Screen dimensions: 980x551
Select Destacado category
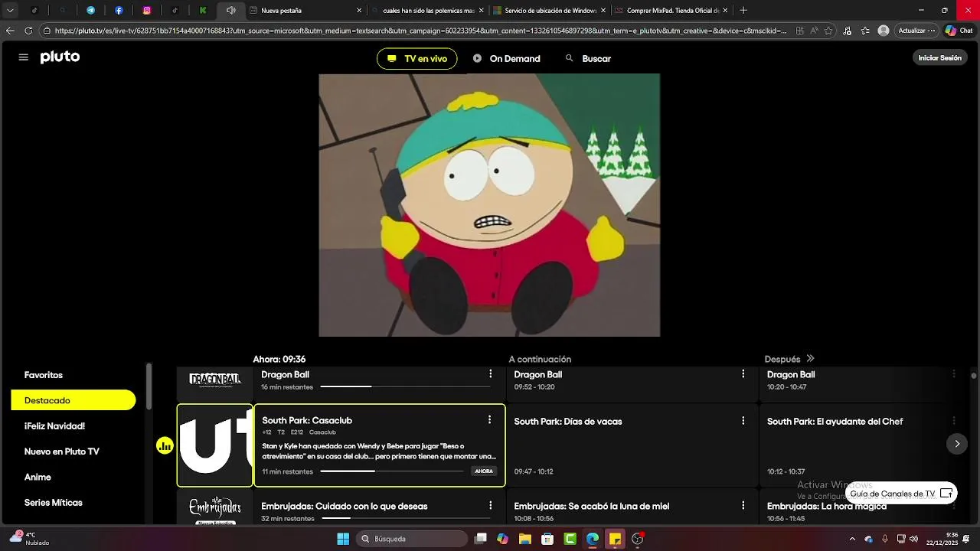pos(73,400)
